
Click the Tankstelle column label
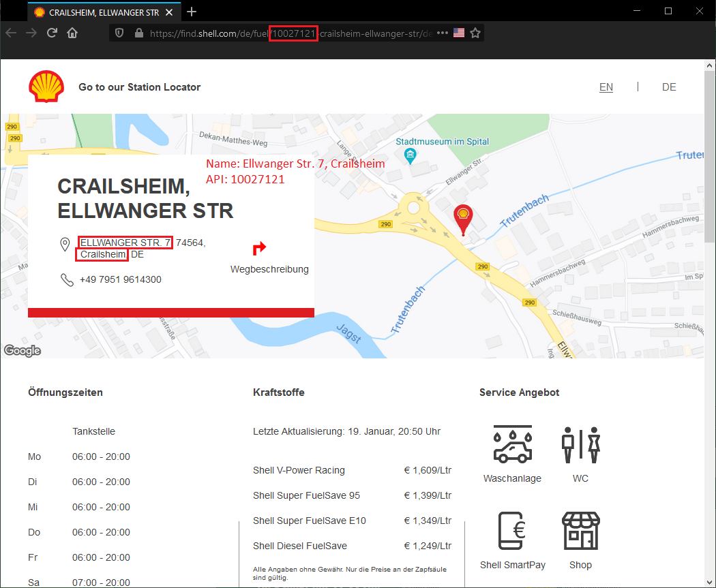(93, 431)
